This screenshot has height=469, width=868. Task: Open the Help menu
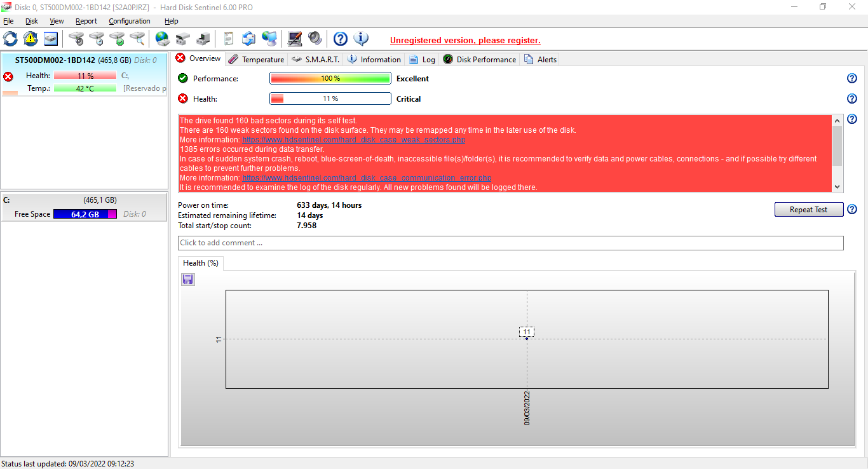pyautogui.click(x=172, y=21)
